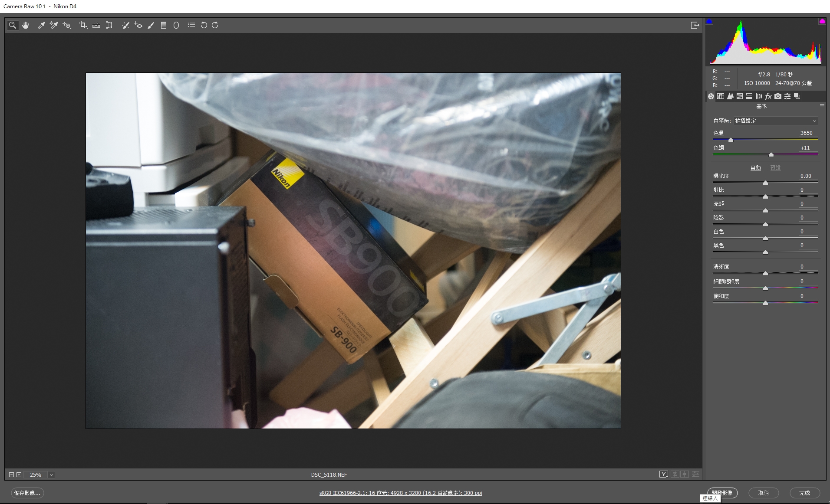Zoom out with the minus button
Image resolution: width=830 pixels, height=504 pixels.
click(12, 475)
